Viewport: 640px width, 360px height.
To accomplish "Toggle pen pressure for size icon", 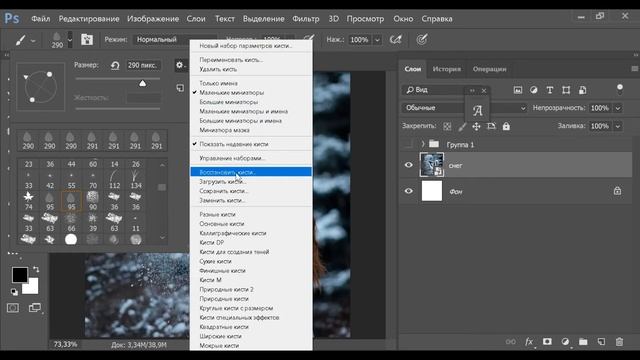I will 422,40.
